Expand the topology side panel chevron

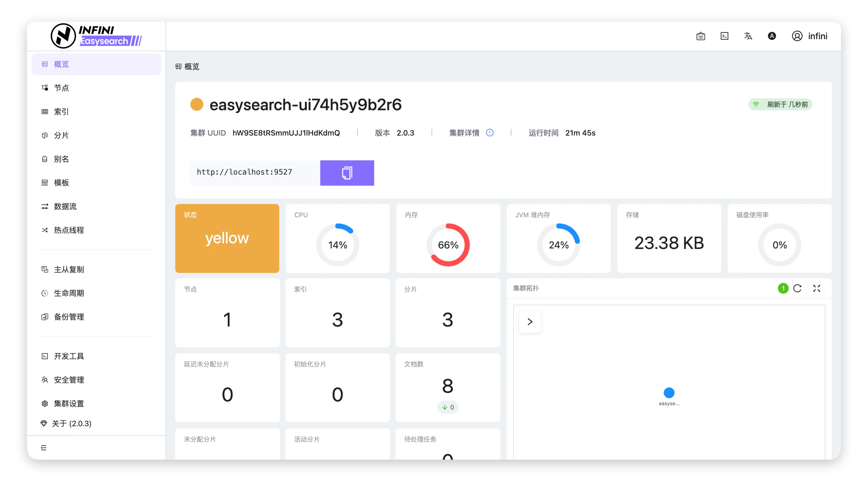click(x=530, y=322)
